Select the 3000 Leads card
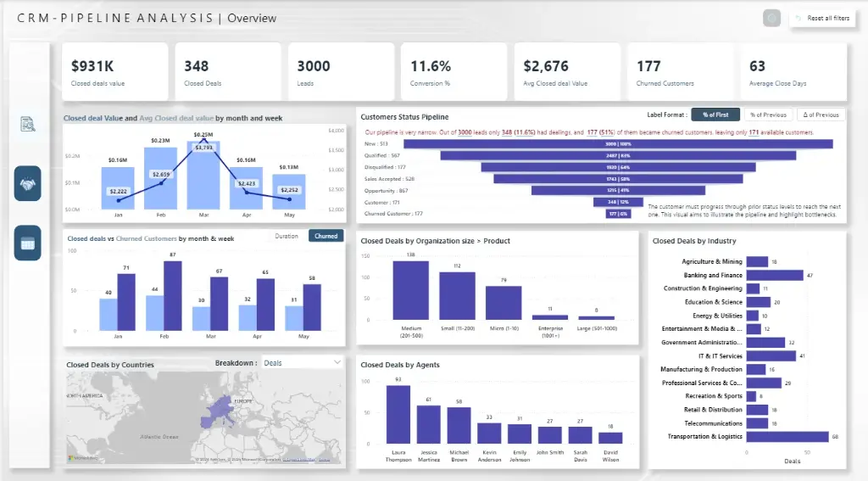This screenshot has width=868, height=481. [341, 71]
